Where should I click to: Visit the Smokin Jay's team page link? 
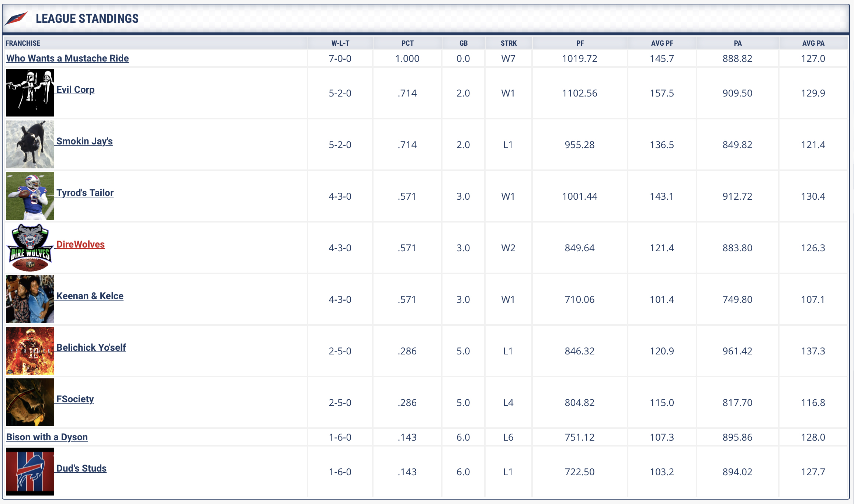click(84, 141)
